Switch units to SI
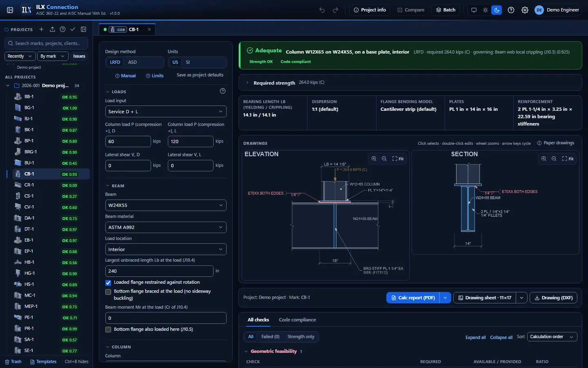Viewport: 588px width, 368px height. [188, 62]
